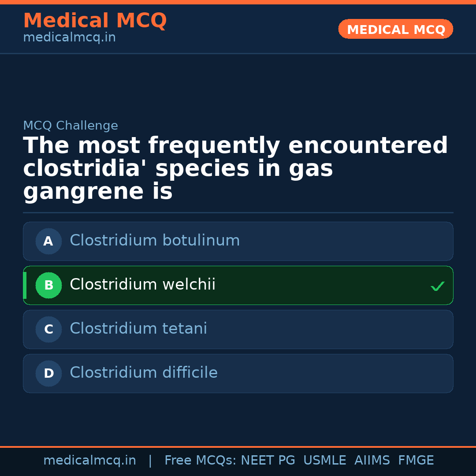
Task: Open the medicalmcq.in link in the header
Action: click(x=69, y=38)
